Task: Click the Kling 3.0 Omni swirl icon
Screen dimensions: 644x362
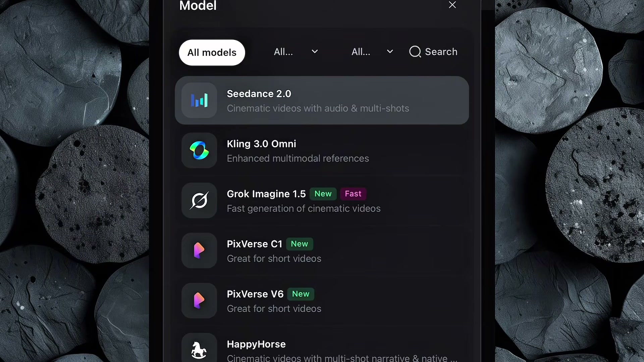Action: click(199, 150)
